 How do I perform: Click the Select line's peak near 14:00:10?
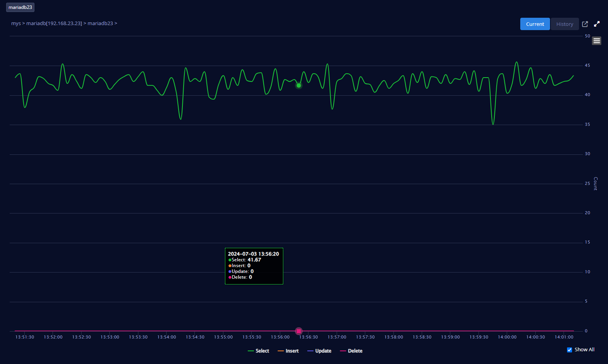pos(516,62)
